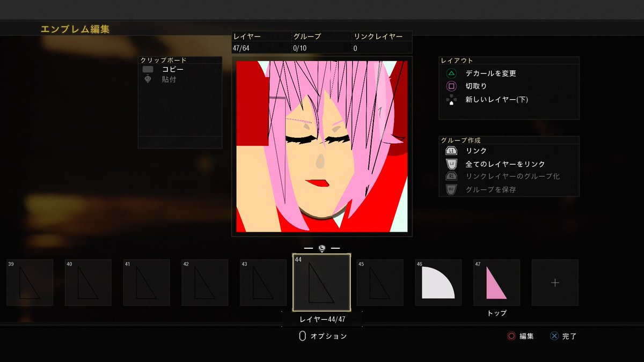Click the 編集 label at bottom right

point(527,336)
